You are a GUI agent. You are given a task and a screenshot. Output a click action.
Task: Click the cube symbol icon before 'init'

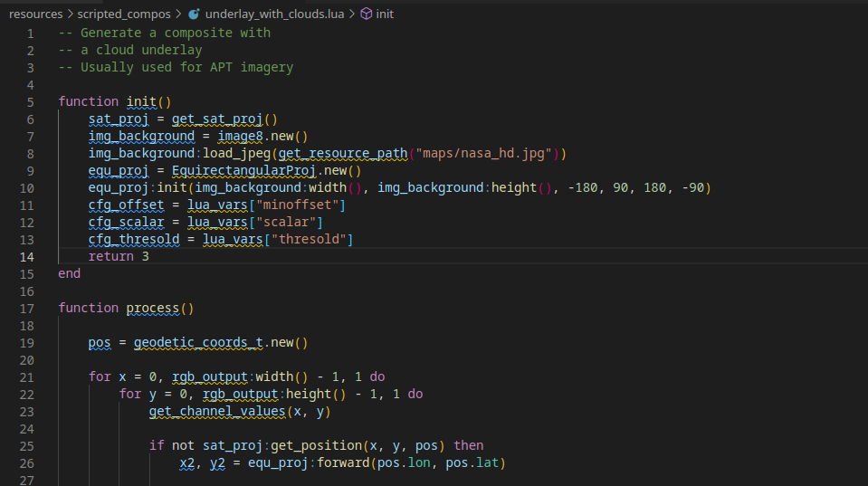point(366,14)
